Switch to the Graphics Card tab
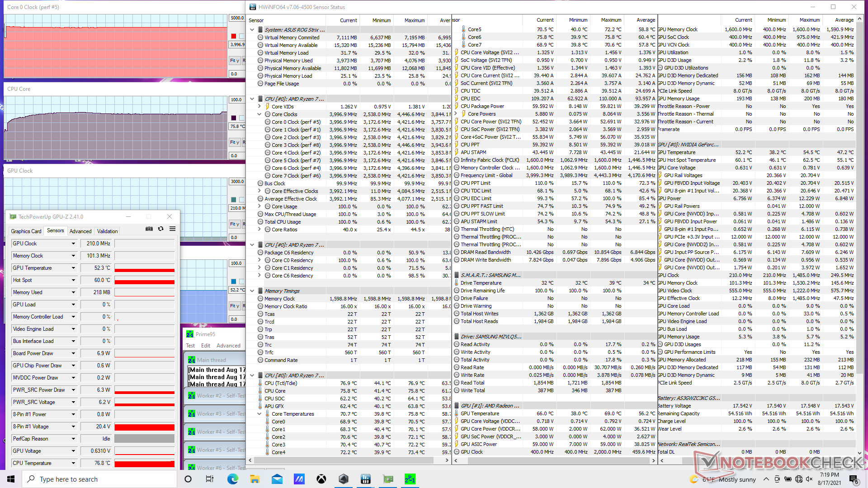Viewport: 868px width, 488px height. pyautogui.click(x=26, y=231)
